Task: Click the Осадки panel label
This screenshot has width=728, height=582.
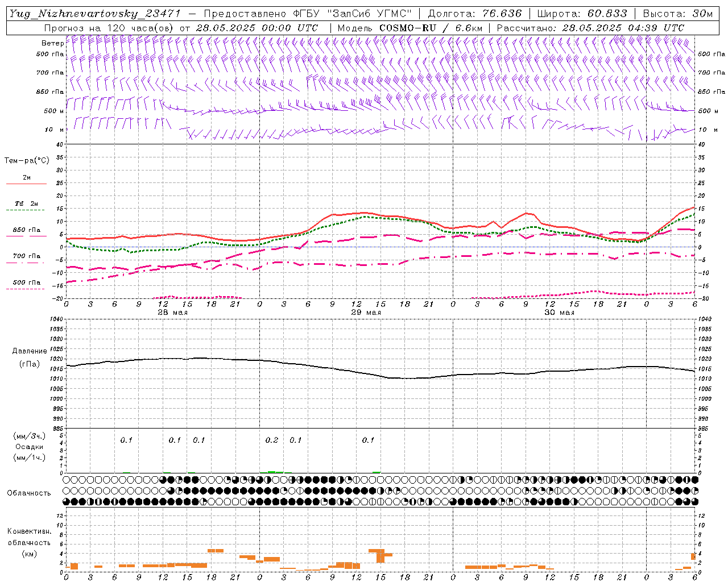Action: click(29, 447)
